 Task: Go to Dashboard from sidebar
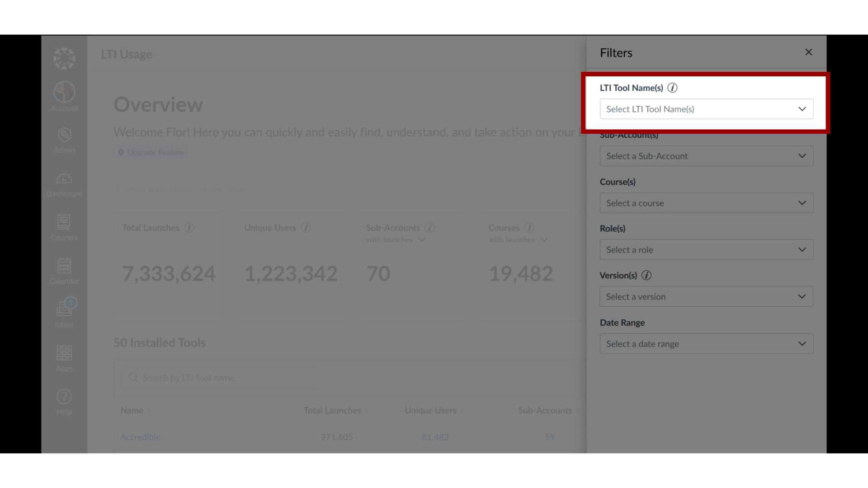pos(64,185)
